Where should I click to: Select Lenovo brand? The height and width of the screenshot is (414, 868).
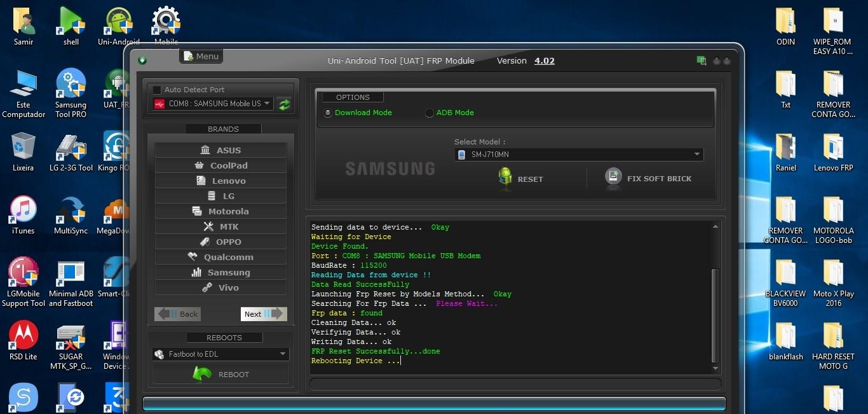point(220,181)
